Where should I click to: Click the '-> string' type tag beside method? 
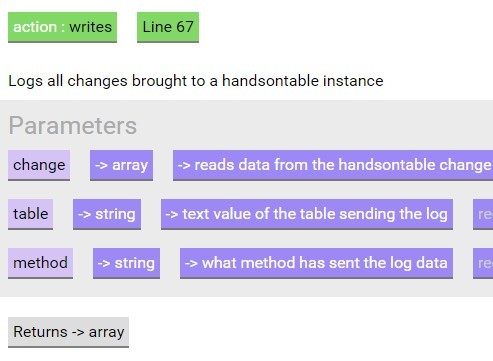pyautogui.click(x=126, y=263)
